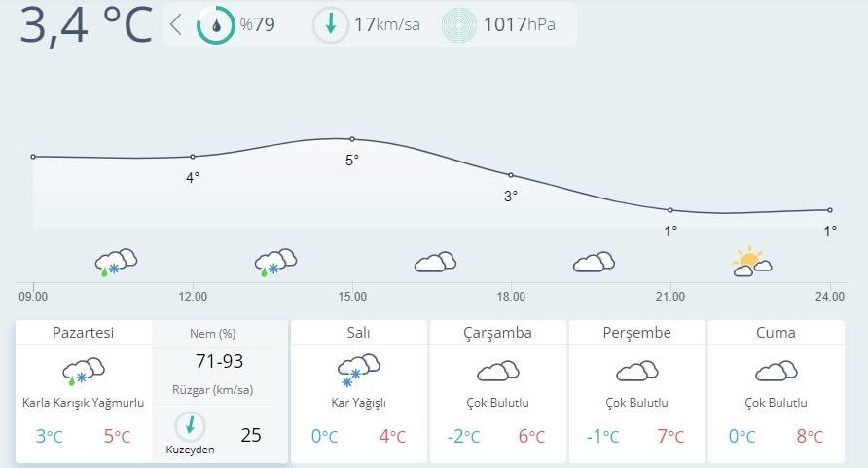The width and height of the screenshot is (868, 468).
Task: Click the Kuzeyden wind compass icon
Action: coord(191,427)
